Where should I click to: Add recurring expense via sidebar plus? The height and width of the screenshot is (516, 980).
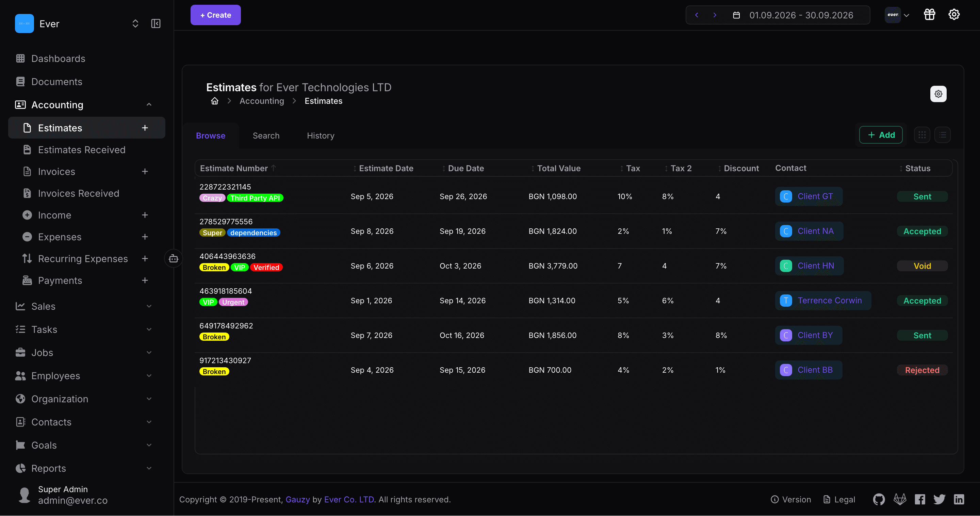pos(145,258)
